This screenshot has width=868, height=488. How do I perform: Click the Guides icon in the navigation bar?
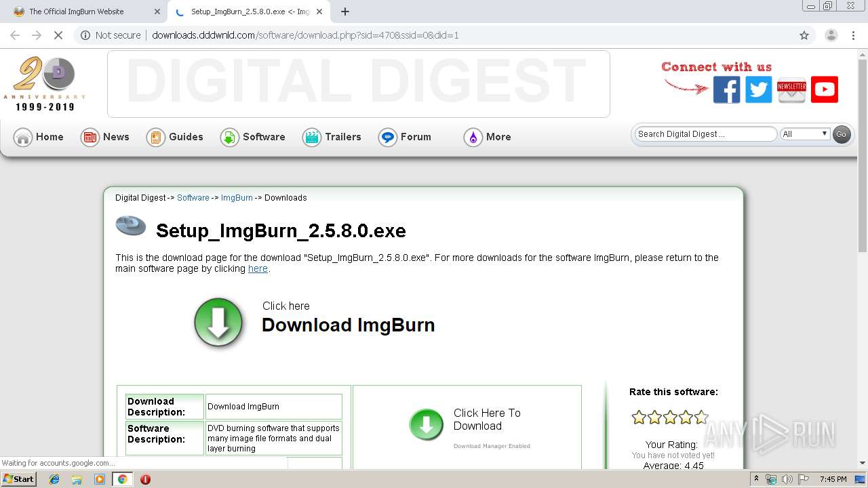point(156,138)
